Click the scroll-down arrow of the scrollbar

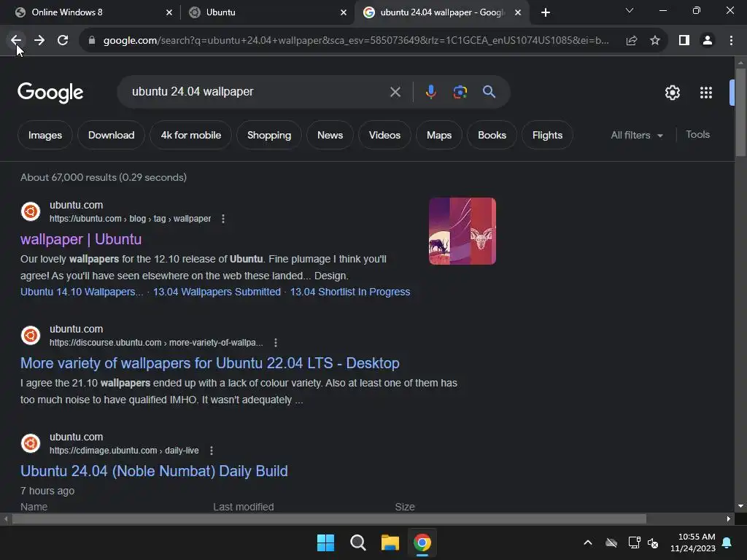tap(740, 506)
